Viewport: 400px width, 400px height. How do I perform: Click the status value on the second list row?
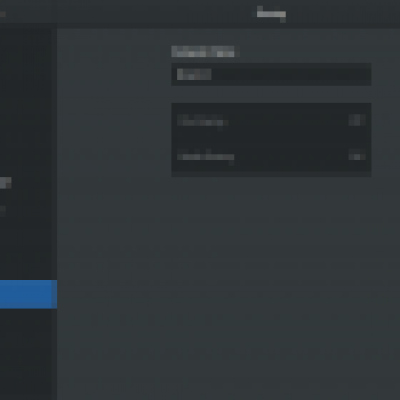(357, 156)
